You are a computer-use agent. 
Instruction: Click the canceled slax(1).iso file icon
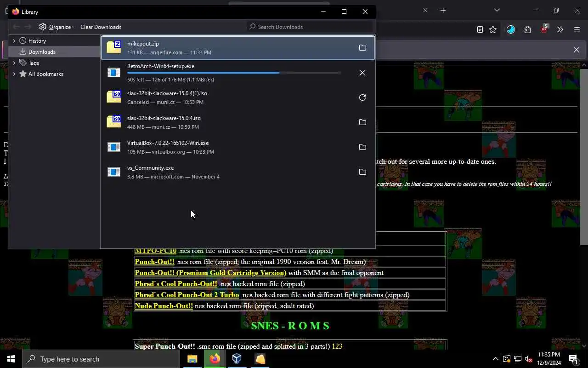(x=114, y=97)
